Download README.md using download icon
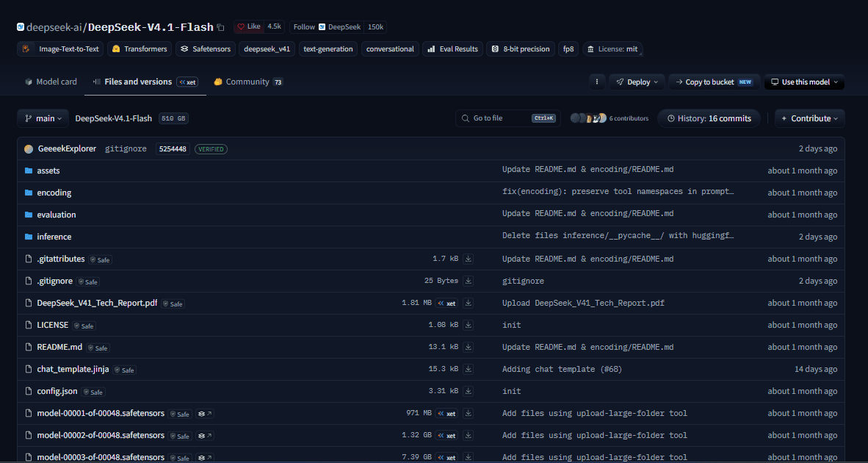The height and width of the screenshot is (463, 868). coord(469,347)
